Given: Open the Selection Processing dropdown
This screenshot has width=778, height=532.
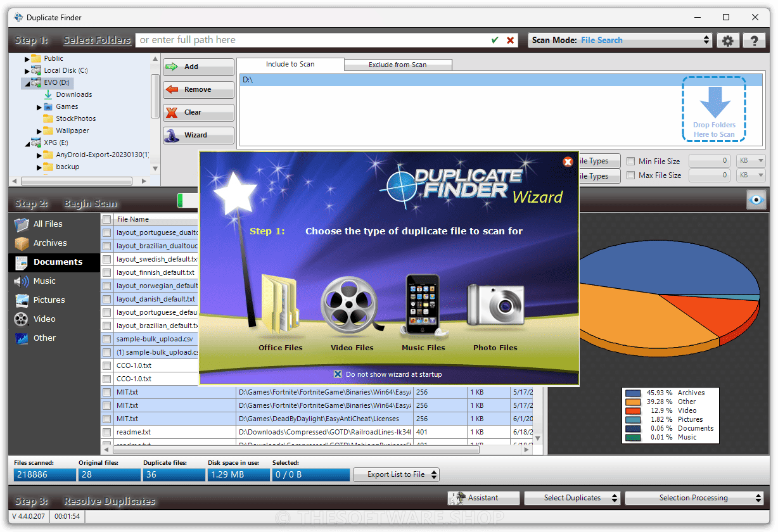Looking at the screenshot, I should click(694, 498).
